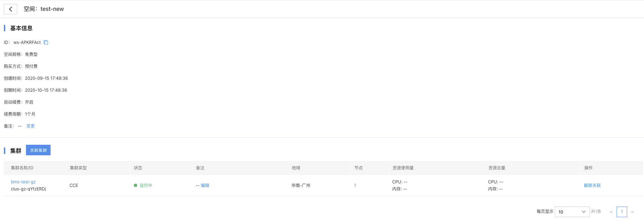Click the node count link 1
The width and height of the screenshot is (644, 221).
[355, 186]
